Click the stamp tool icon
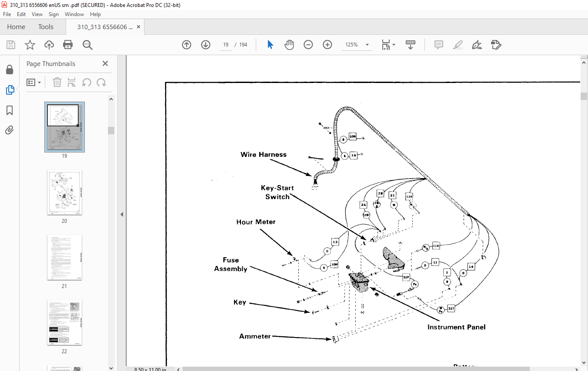Viewport: 588px width, 371px height. [x=496, y=45]
